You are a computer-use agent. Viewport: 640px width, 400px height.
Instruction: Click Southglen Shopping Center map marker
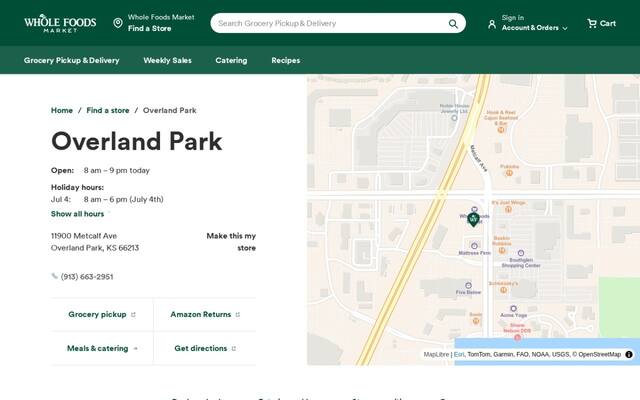(521, 253)
